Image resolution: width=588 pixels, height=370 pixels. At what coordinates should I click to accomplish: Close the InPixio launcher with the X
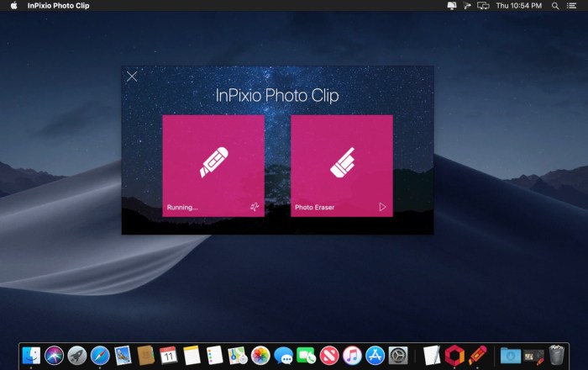pyautogui.click(x=132, y=77)
